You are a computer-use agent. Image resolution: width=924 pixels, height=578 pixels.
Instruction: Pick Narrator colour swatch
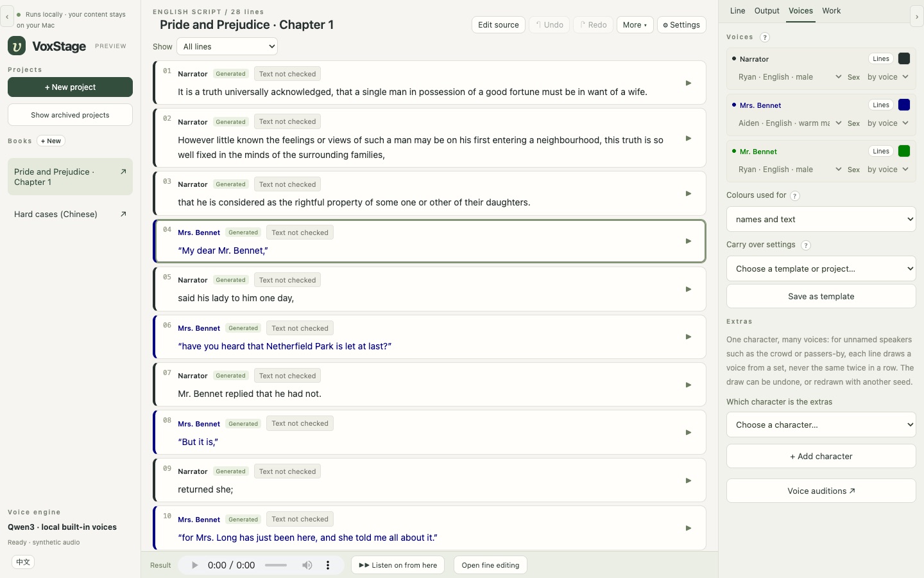[904, 58]
